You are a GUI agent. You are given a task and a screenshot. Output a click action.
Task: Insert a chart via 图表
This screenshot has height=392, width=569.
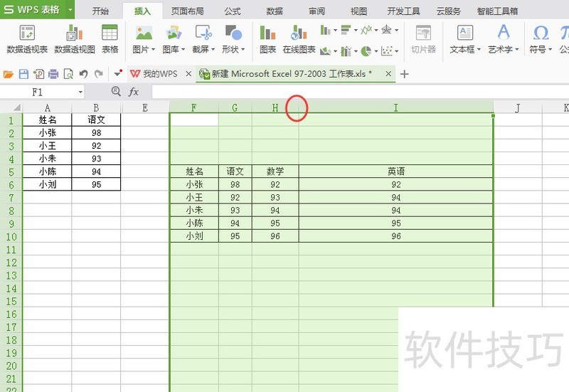268,39
